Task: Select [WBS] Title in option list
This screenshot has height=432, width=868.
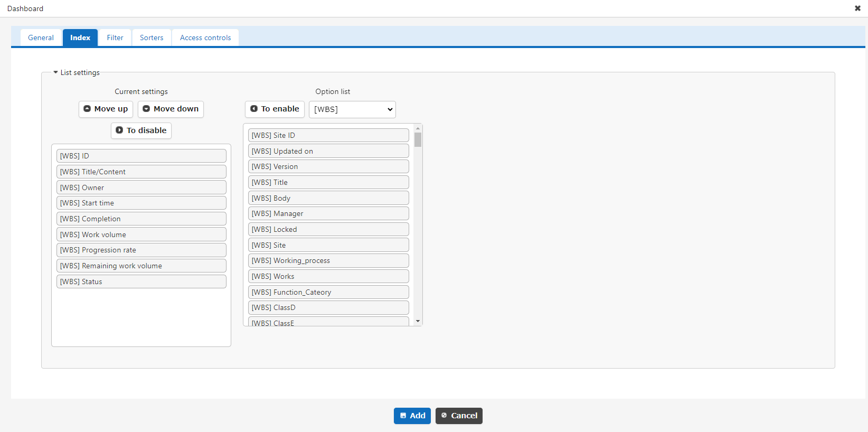Action: [x=328, y=182]
